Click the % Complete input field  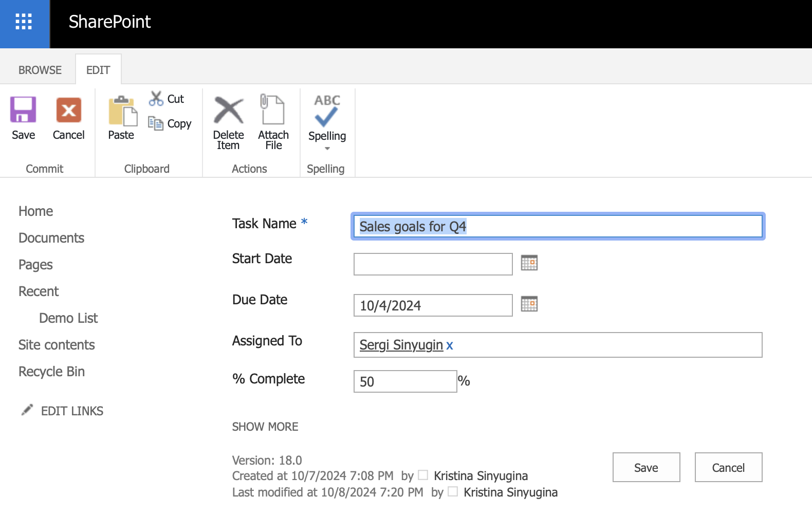coord(405,381)
